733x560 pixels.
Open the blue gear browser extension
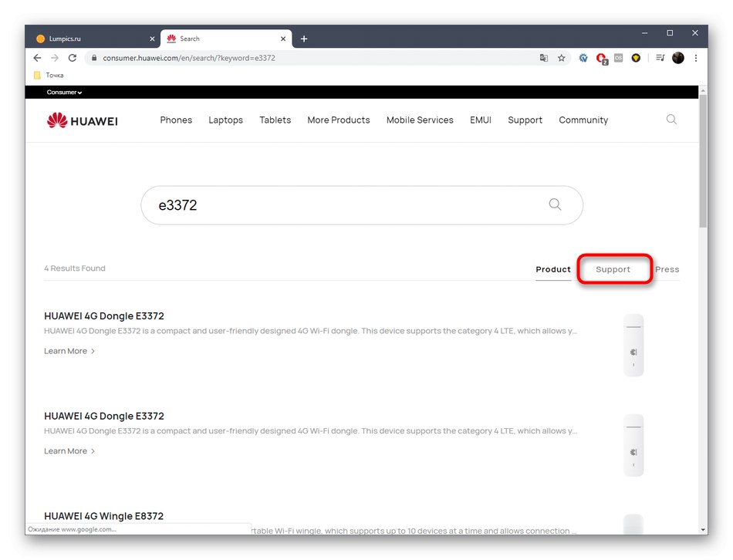pos(583,58)
